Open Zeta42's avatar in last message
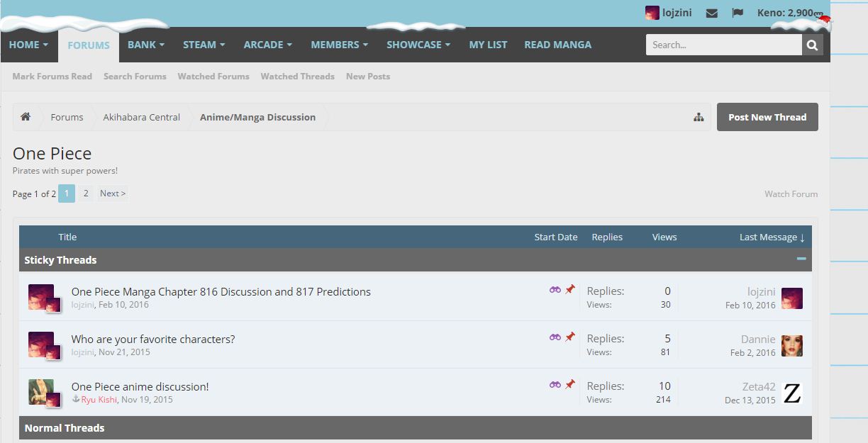 tap(791, 393)
